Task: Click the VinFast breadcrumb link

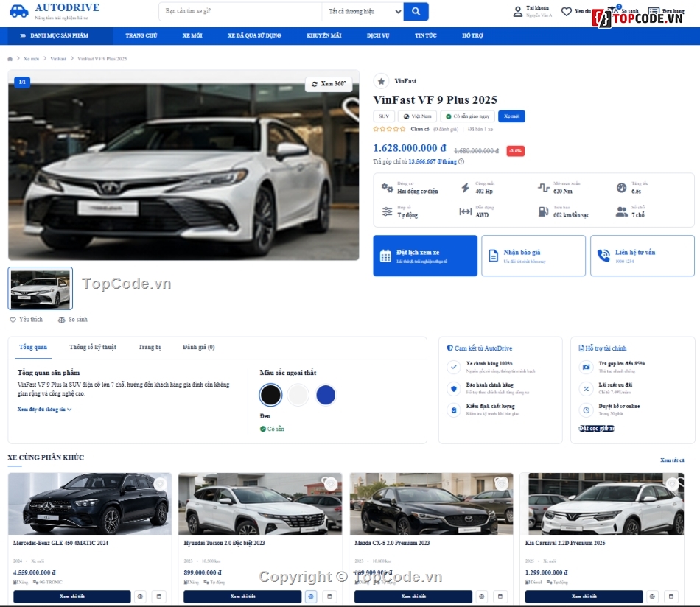Action: coord(58,59)
